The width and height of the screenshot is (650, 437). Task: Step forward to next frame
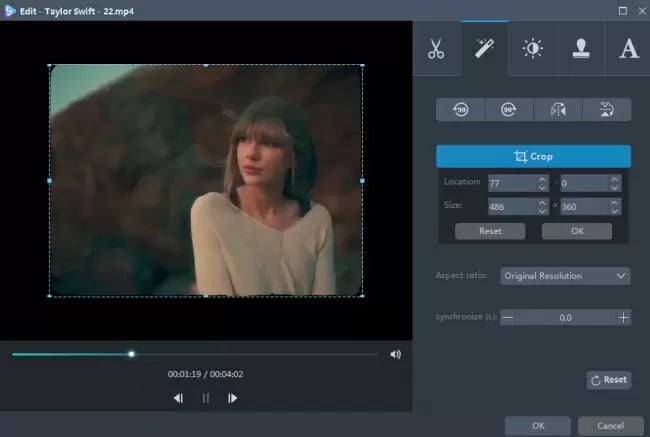click(x=233, y=398)
